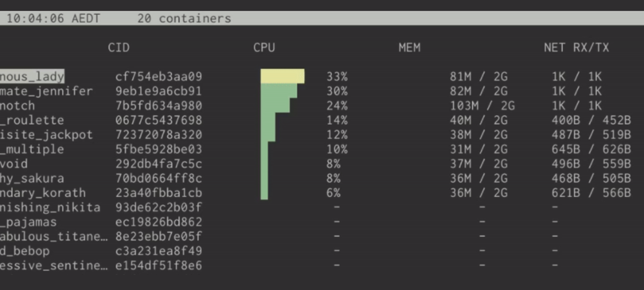
Task: Select the mate_jennifer container row
Action: pos(46,91)
